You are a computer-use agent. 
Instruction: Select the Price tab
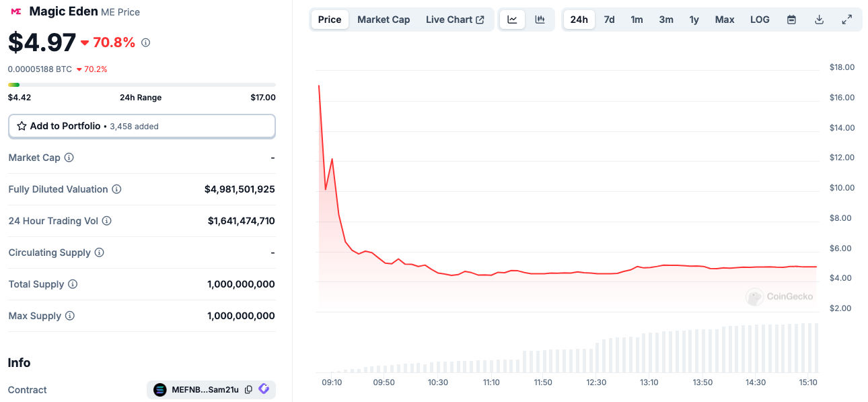330,20
